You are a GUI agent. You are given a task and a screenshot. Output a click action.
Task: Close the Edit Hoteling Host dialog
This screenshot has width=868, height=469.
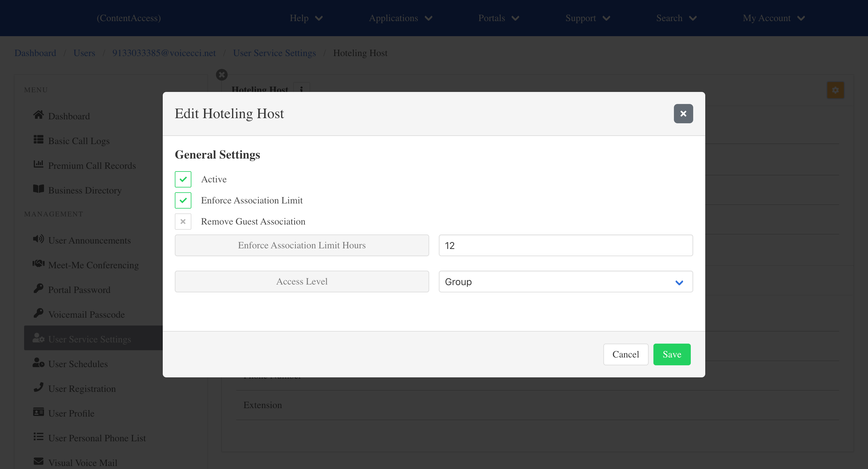tap(683, 114)
